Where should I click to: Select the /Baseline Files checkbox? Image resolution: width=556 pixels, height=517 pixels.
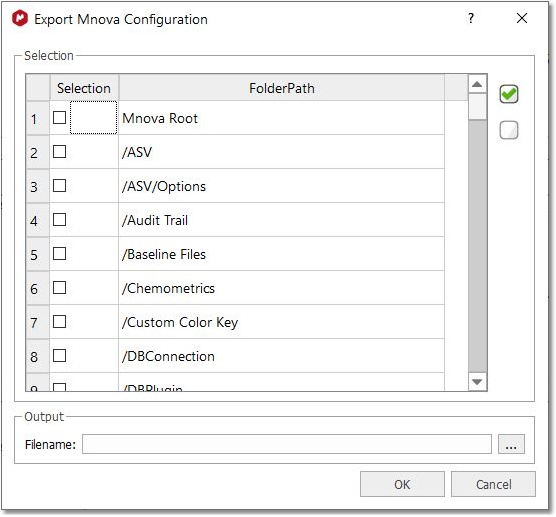pos(59,254)
